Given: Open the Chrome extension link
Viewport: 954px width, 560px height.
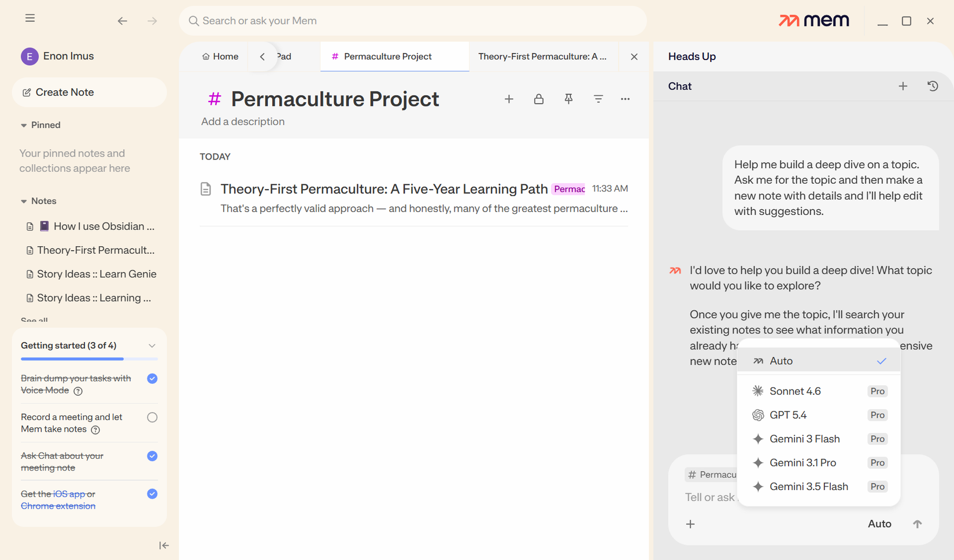Looking at the screenshot, I should 58,506.
